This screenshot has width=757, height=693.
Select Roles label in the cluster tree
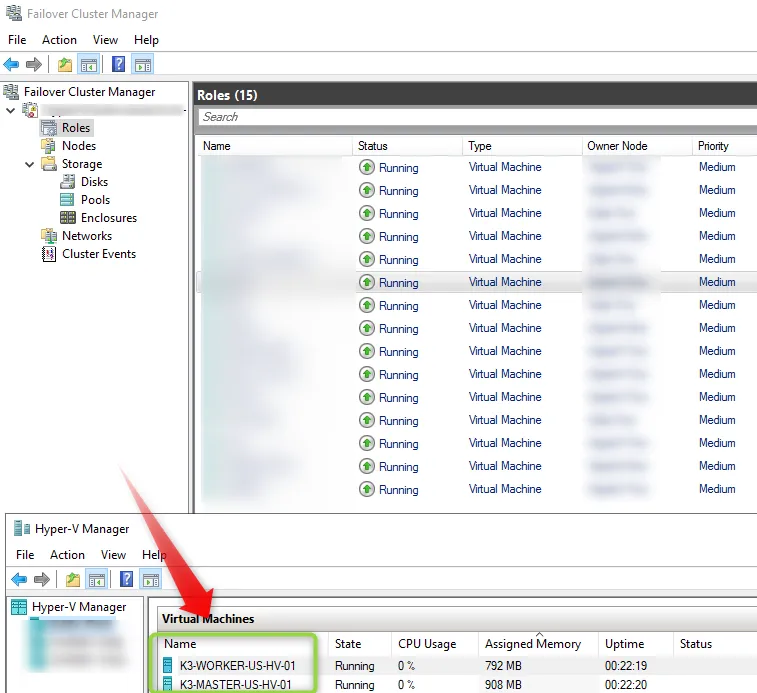pos(76,128)
